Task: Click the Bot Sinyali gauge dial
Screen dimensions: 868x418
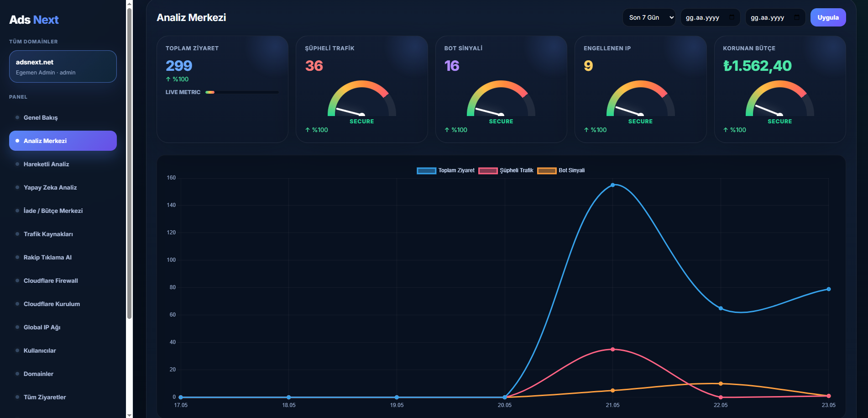Action: [501, 98]
